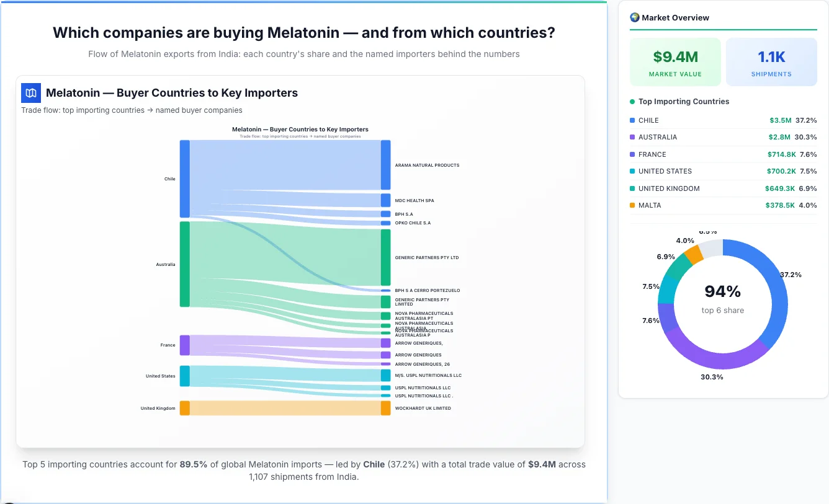The image size is (829, 504).
Task: Click the green bullet beside Top Importing Countries
Action: pos(632,102)
